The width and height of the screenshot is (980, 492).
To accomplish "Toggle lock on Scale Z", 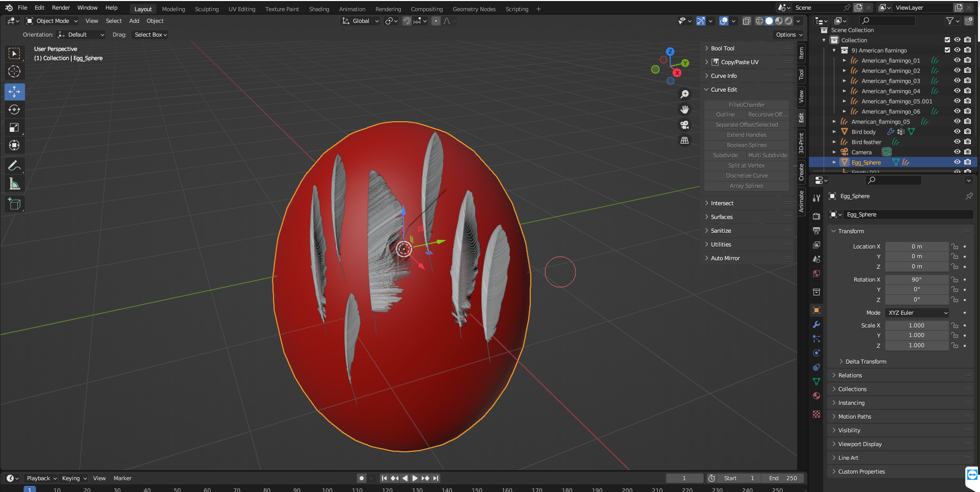I will click(x=955, y=345).
